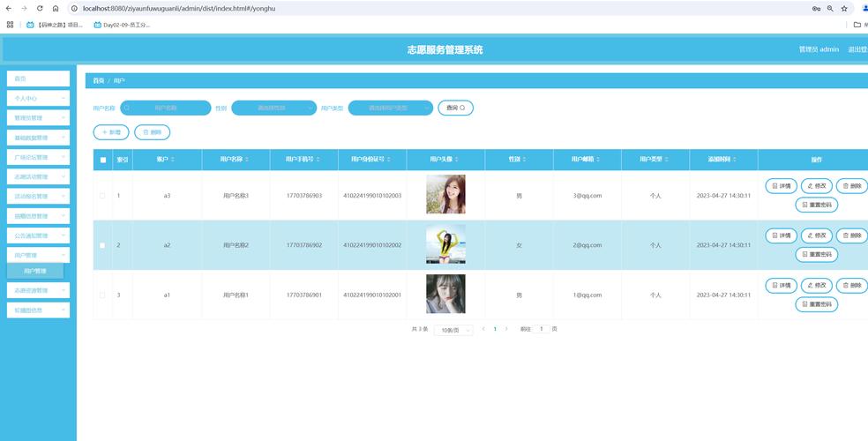Screen dimensions: 868x441
Task: Click the 新增 plus button
Action: 111,132
